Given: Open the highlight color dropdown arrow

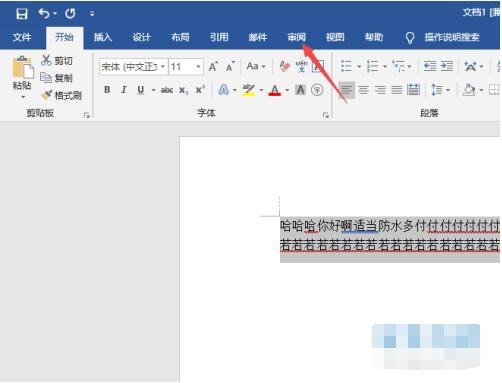Looking at the screenshot, I should 261,90.
